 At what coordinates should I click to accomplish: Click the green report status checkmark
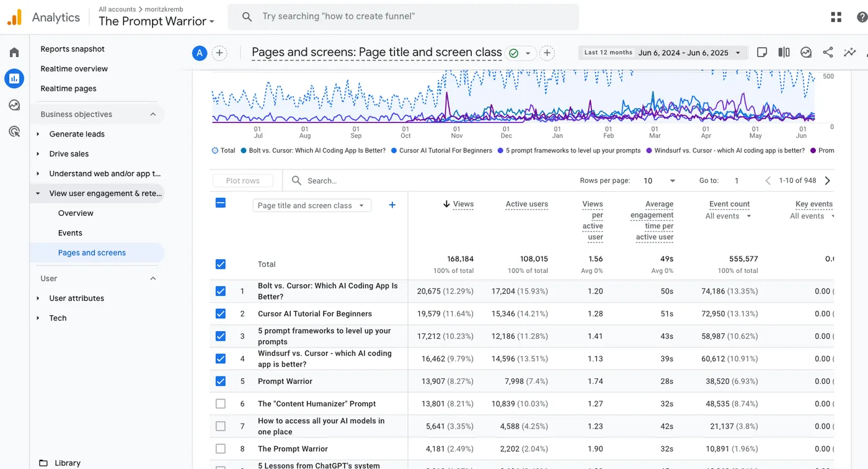[x=513, y=53]
